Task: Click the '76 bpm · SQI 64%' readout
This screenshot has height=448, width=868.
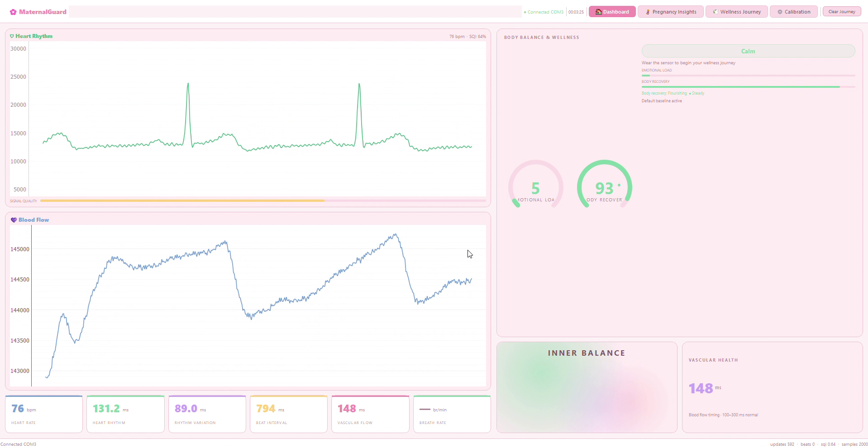Action: 467,37
